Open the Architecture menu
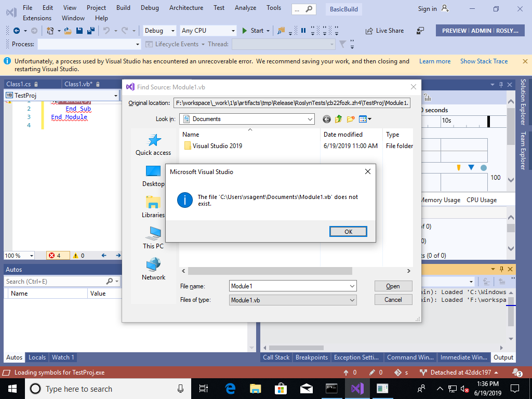 pyautogui.click(x=186, y=8)
